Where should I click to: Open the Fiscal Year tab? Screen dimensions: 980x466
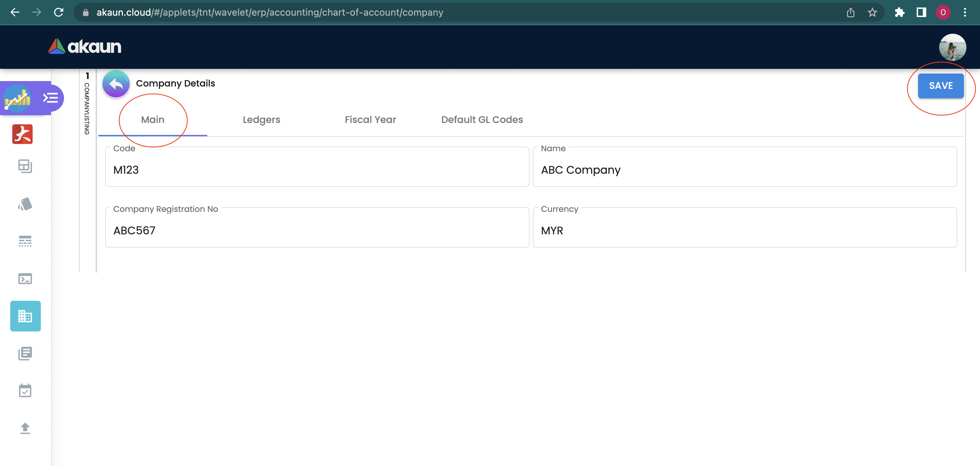click(370, 120)
